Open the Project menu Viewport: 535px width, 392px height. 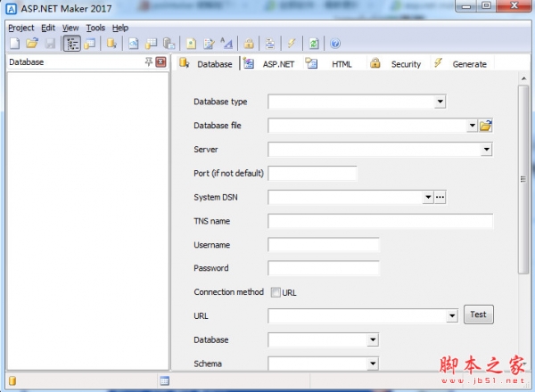coord(21,28)
